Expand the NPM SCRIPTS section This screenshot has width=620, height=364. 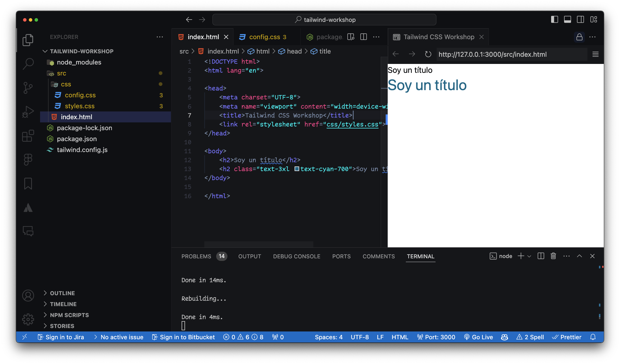coord(69,315)
